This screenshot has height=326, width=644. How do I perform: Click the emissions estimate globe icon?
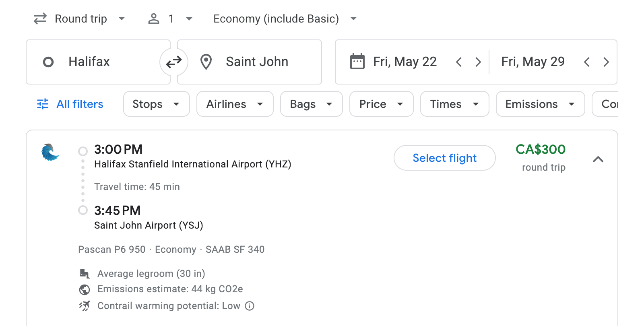pos(84,289)
